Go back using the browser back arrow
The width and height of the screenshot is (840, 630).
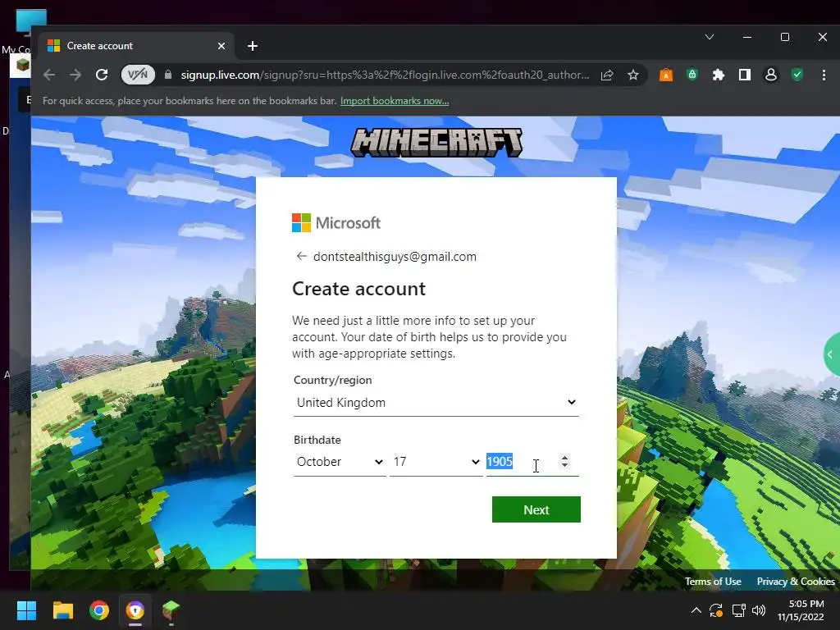(x=49, y=75)
